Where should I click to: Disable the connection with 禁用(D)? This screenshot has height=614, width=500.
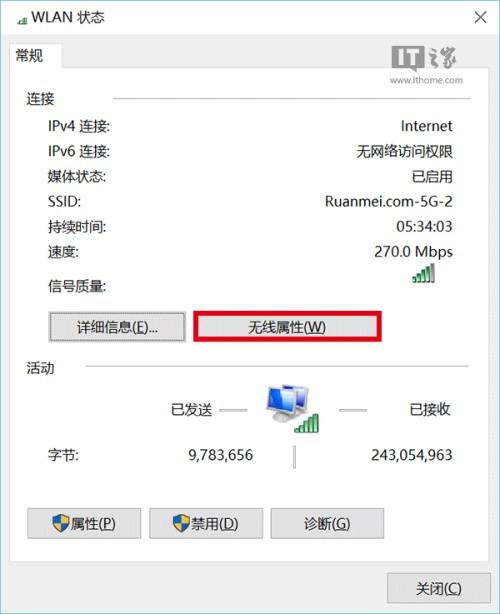[206, 523]
